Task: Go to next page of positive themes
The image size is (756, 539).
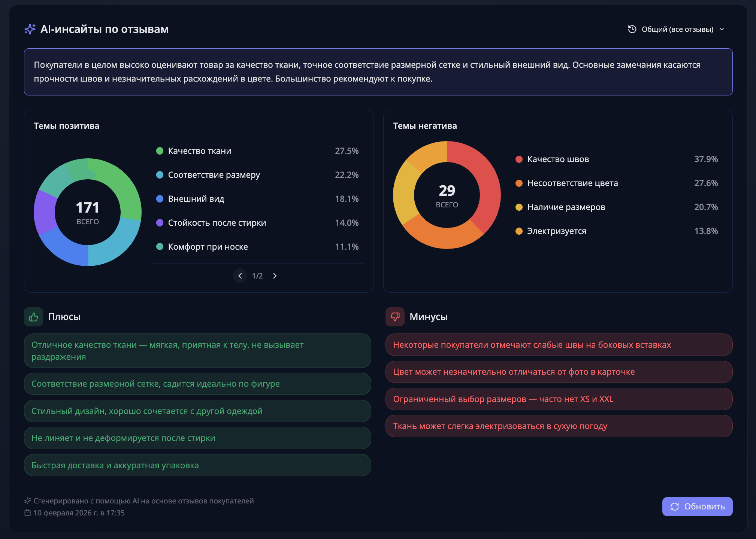Action: point(275,276)
